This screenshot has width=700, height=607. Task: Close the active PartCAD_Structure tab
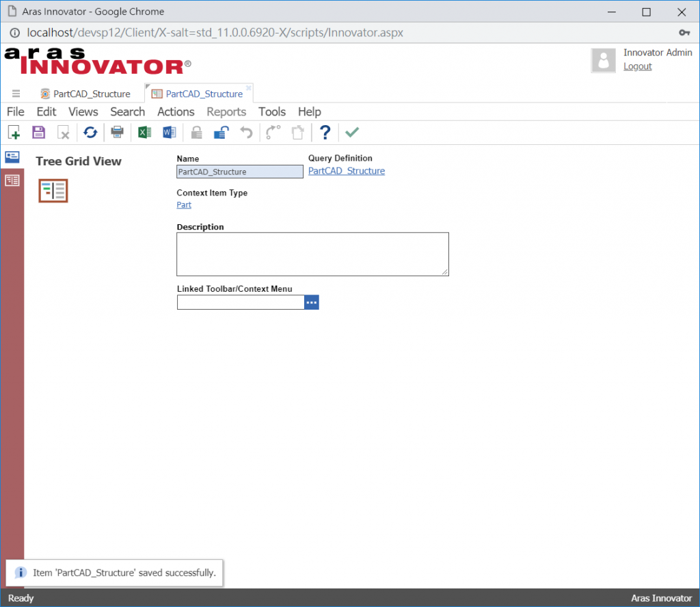click(x=248, y=88)
